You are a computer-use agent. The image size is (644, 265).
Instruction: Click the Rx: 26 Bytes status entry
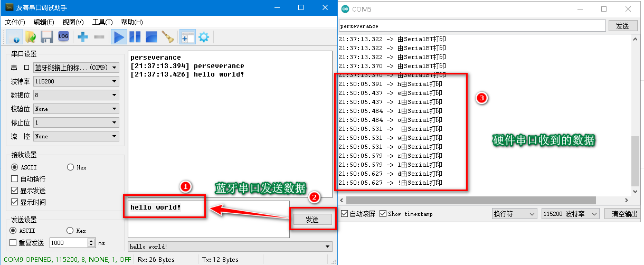(156, 259)
